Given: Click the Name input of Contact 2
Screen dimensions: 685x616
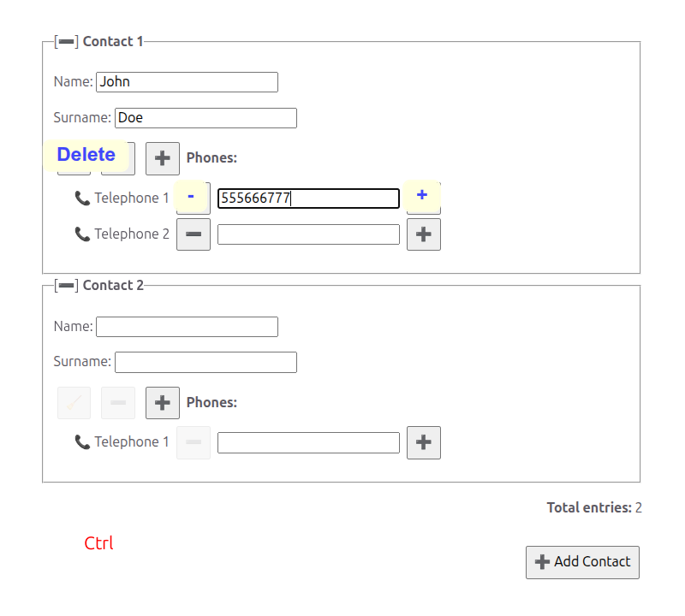Looking at the screenshot, I should [187, 326].
